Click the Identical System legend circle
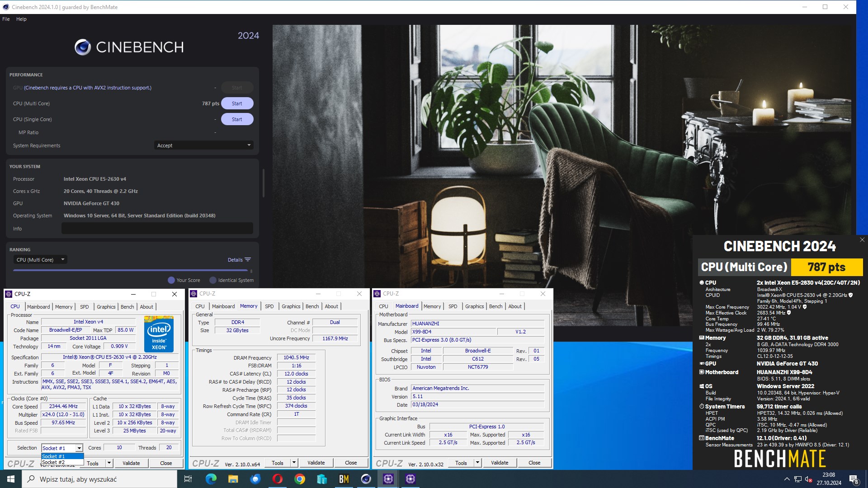Image resolution: width=868 pixels, height=488 pixels. [x=213, y=280]
